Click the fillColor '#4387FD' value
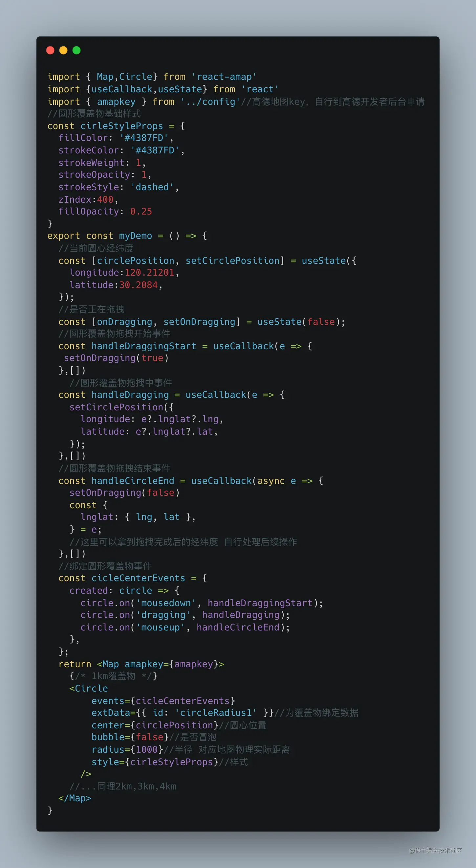Screen dimensions: 476x868 coord(144,138)
